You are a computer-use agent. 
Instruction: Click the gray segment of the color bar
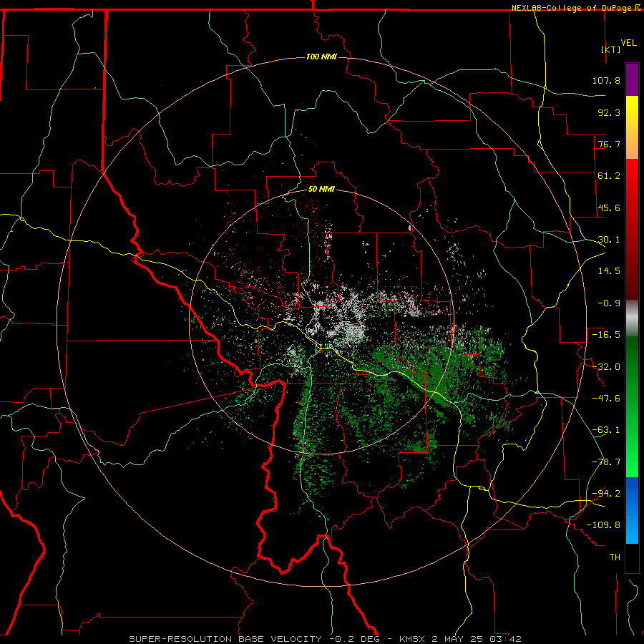[632, 318]
